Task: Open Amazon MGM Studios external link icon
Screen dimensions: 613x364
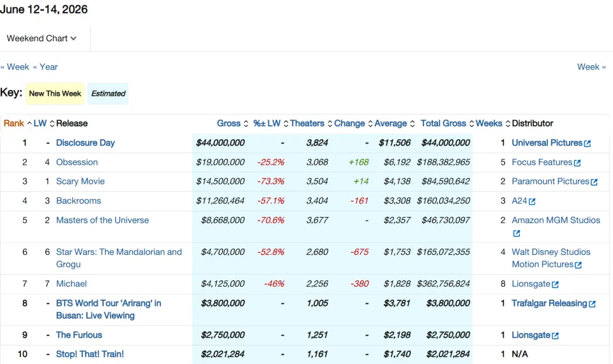Action: point(517,234)
